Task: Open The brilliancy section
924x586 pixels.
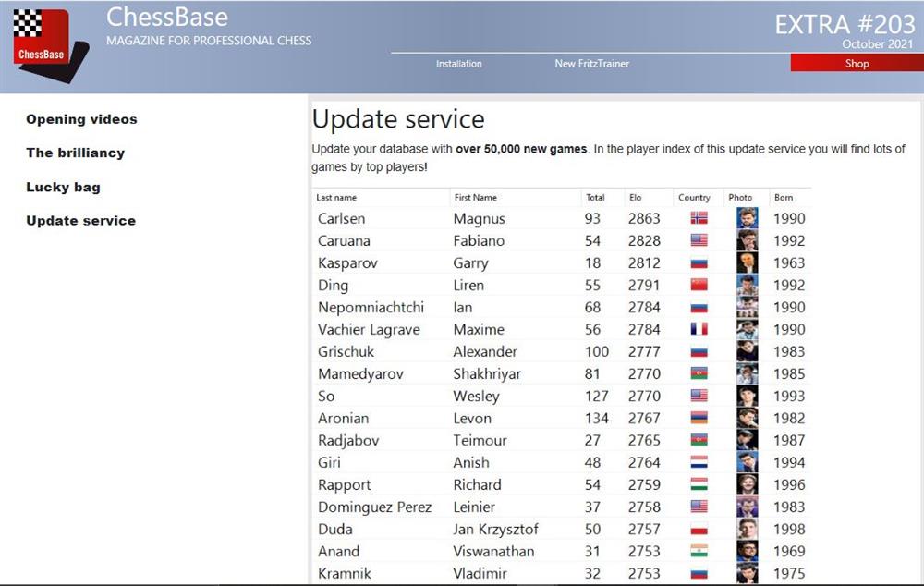Action: [x=76, y=153]
